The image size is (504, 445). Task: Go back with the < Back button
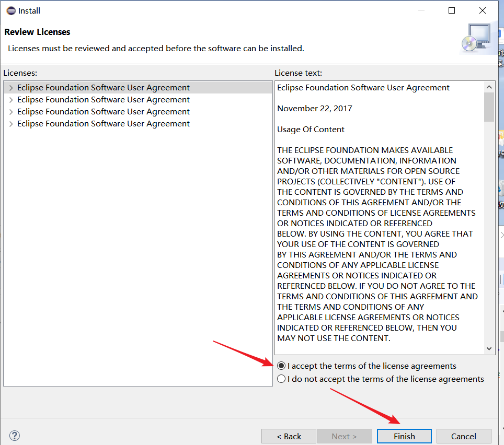point(289,436)
